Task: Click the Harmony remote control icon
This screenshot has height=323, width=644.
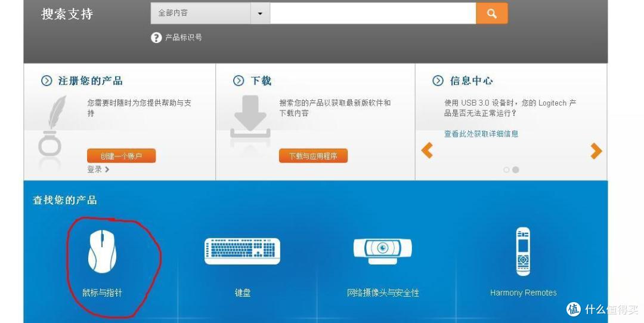Action: point(524,251)
